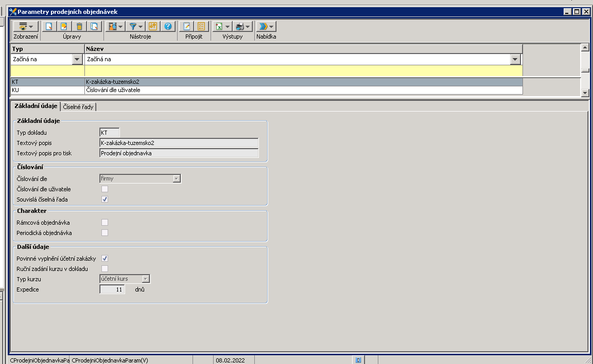This screenshot has width=593, height=364.
Task: Switch to the Číselné řady tab
Action: [79, 106]
